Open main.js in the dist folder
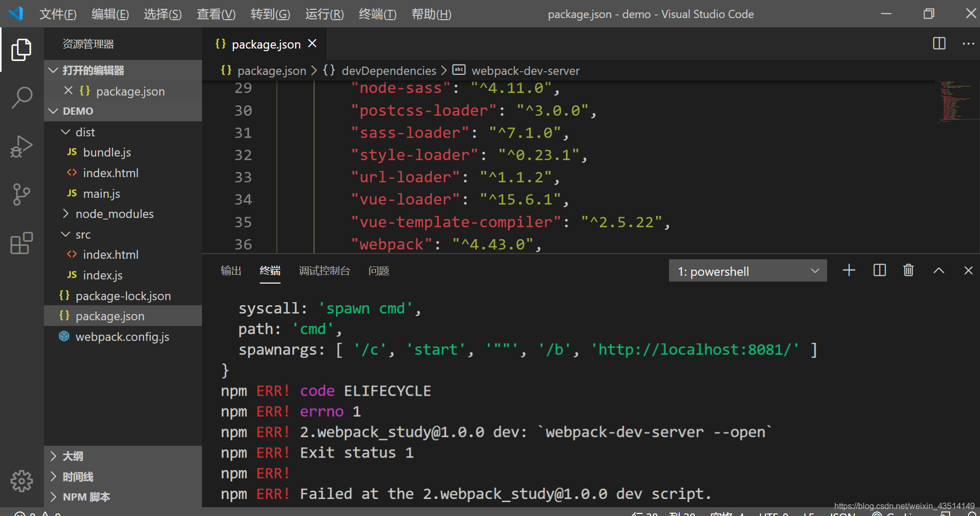 pos(102,194)
